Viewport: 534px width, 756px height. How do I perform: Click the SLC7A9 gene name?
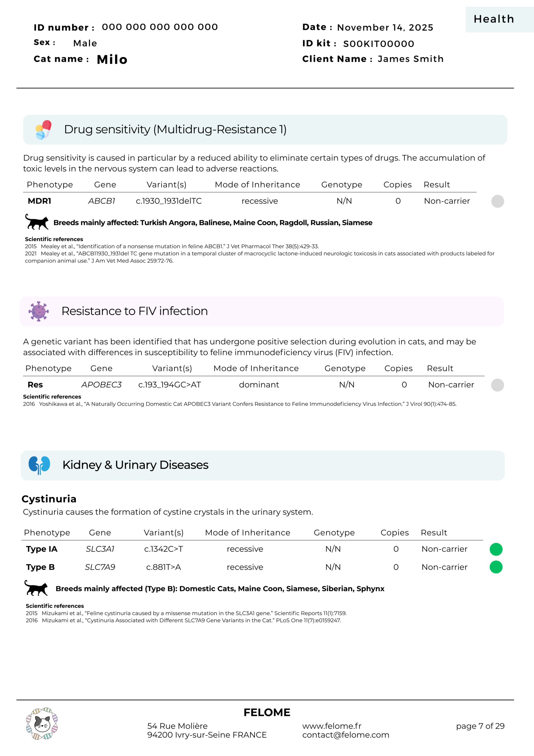pyautogui.click(x=100, y=567)
